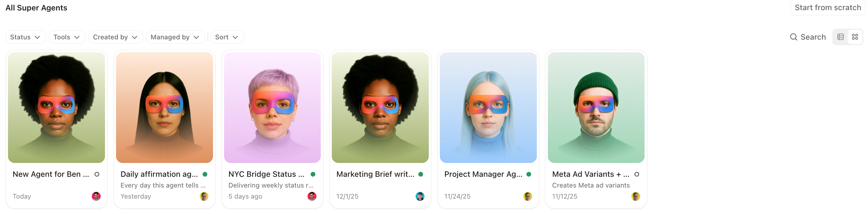Image resolution: width=868 pixels, height=214 pixels.
Task: Toggle the inactive status indicator on New Agent for Ben
Action: [x=97, y=175]
